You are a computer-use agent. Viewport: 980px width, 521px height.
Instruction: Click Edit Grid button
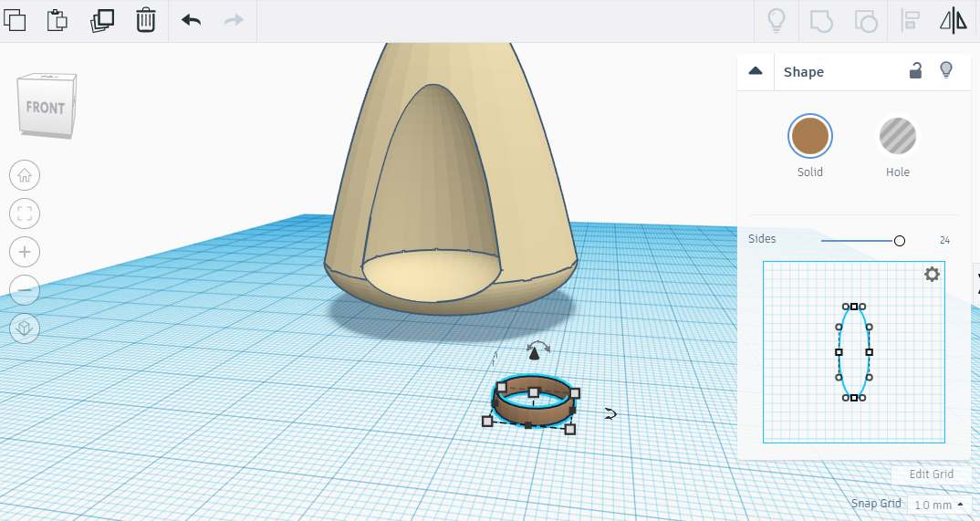(x=932, y=474)
